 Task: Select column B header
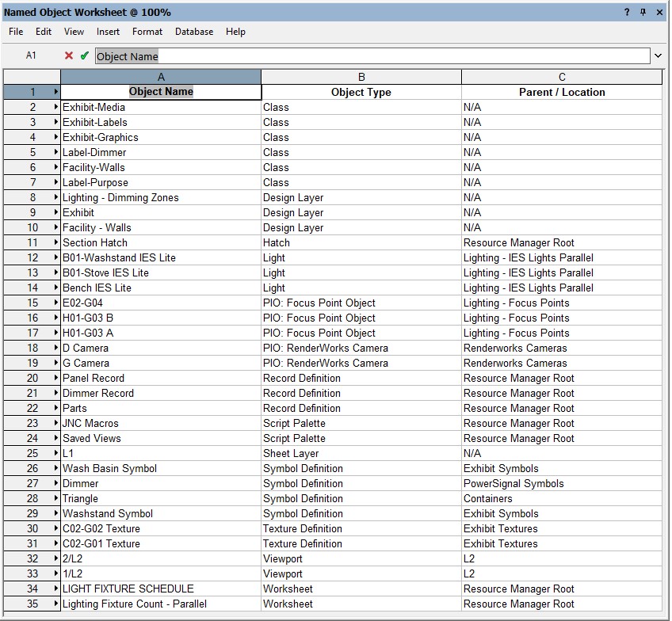(x=361, y=77)
